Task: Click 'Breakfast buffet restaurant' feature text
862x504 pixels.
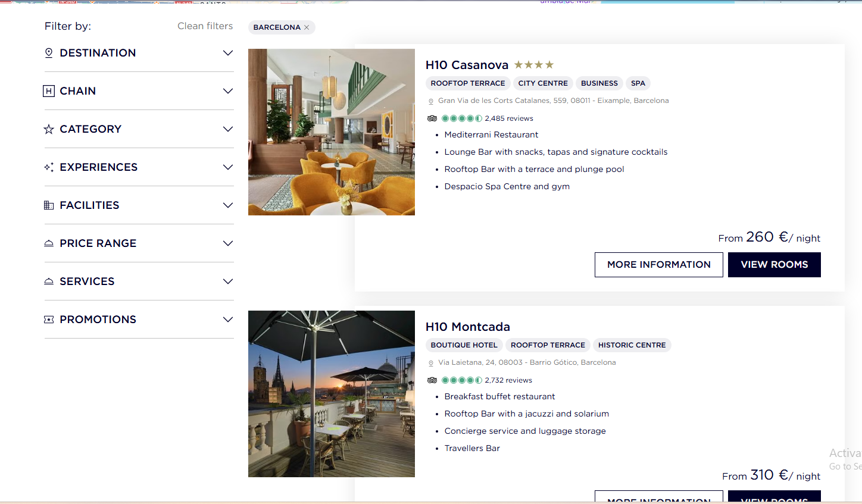Action: click(x=499, y=396)
